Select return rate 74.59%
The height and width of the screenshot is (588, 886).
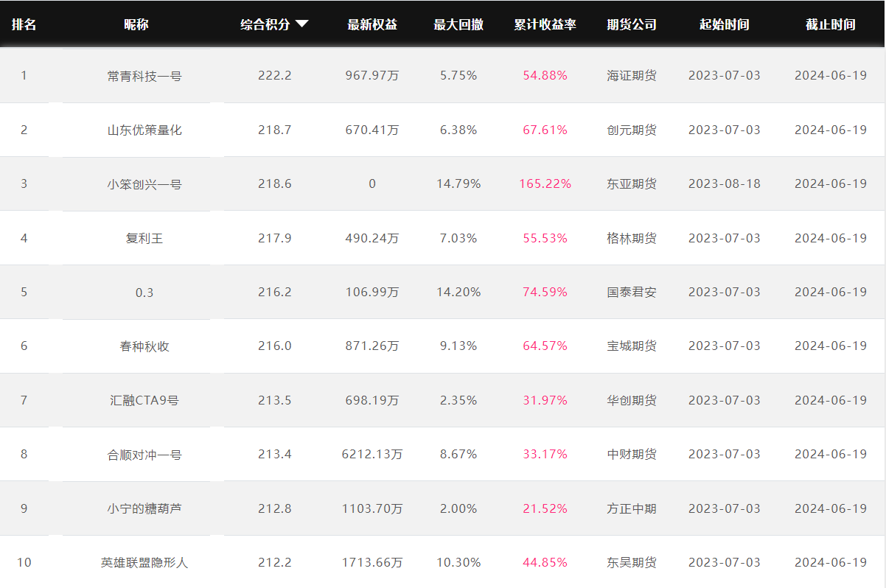coord(545,292)
